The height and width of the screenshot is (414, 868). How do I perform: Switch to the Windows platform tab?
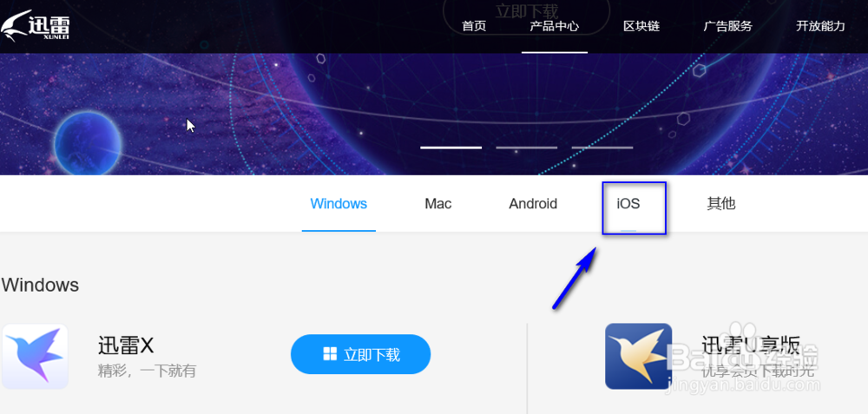(x=339, y=204)
